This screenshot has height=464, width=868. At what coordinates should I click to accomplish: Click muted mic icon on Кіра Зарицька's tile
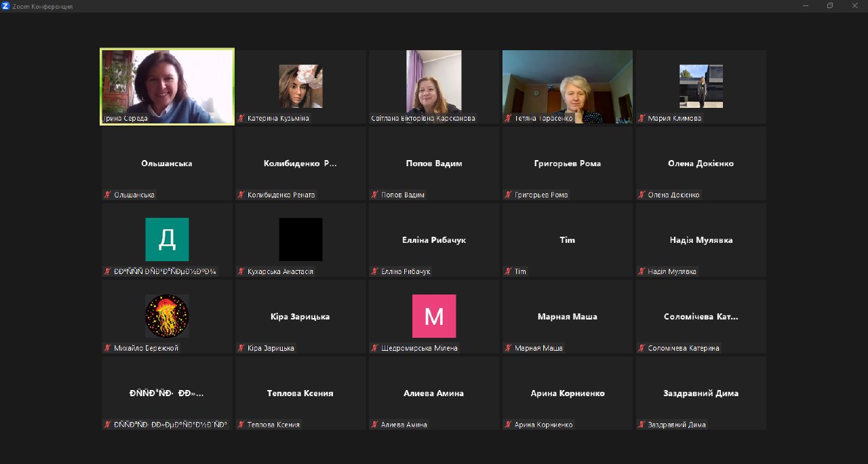point(241,348)
